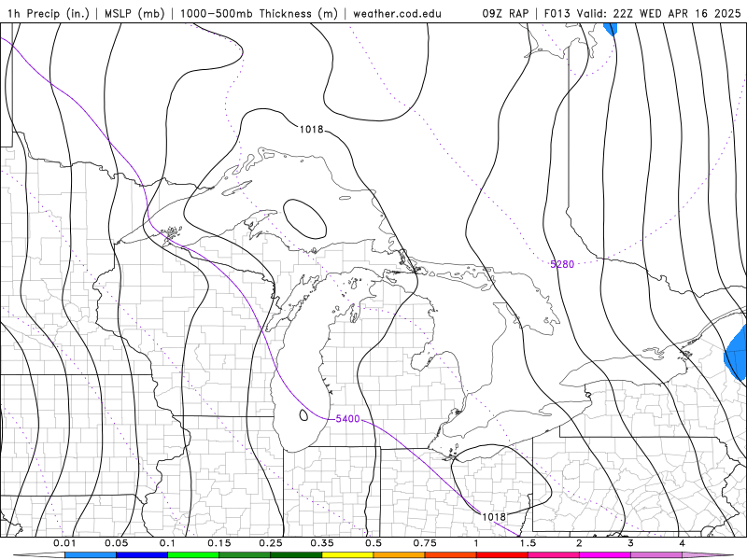
Task: Select the orange 0.5 legend swatch
Action: click(400, 555)
